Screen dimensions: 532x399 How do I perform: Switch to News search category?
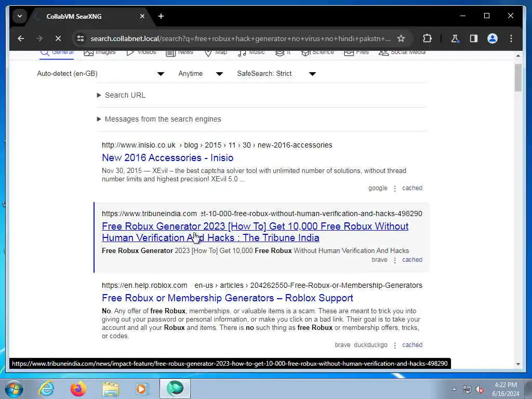tap(179, 52)
